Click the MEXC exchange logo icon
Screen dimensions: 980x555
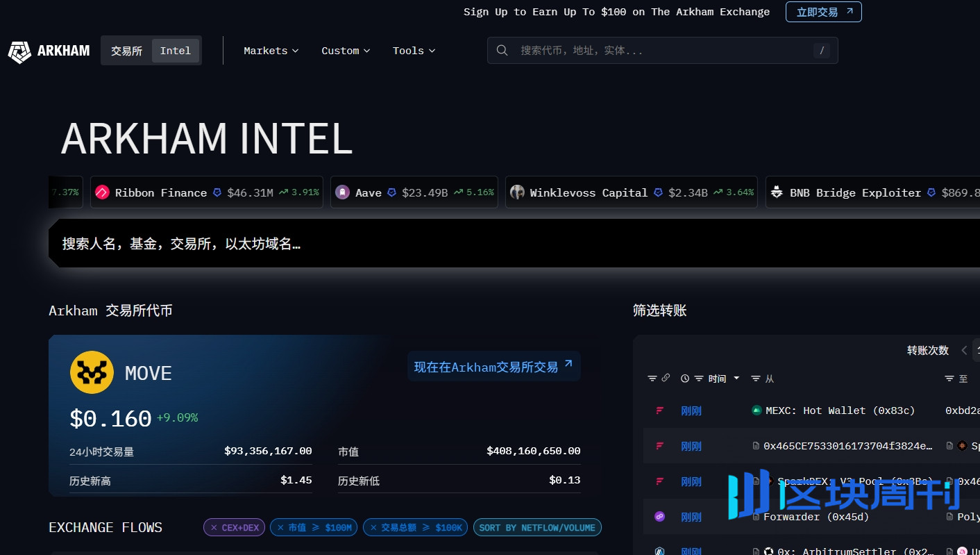757,411
